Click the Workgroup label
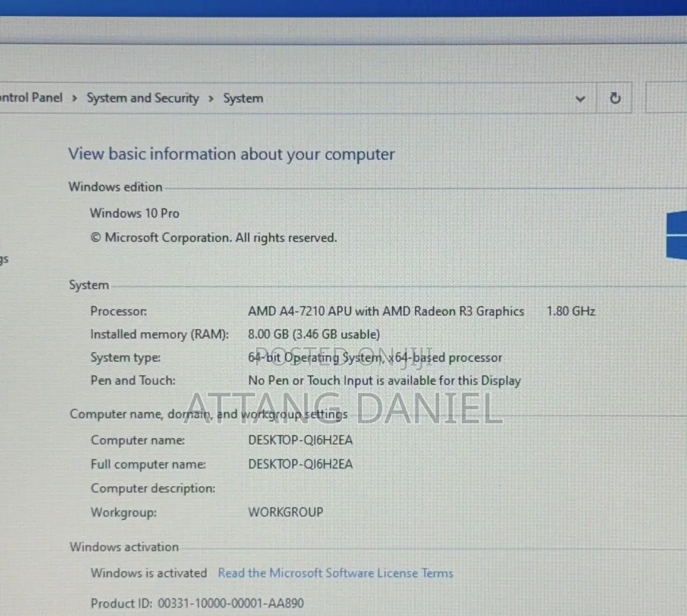This screenshot has width=687, height=616. click(123, 513)
